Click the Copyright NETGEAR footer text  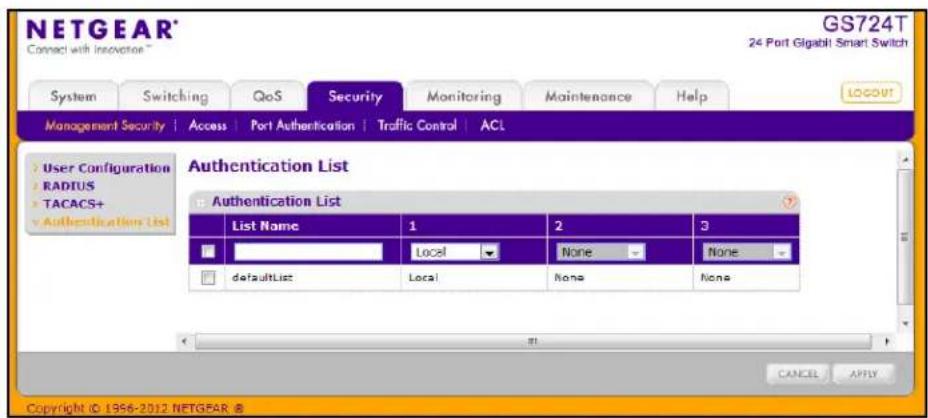(136, 408)
